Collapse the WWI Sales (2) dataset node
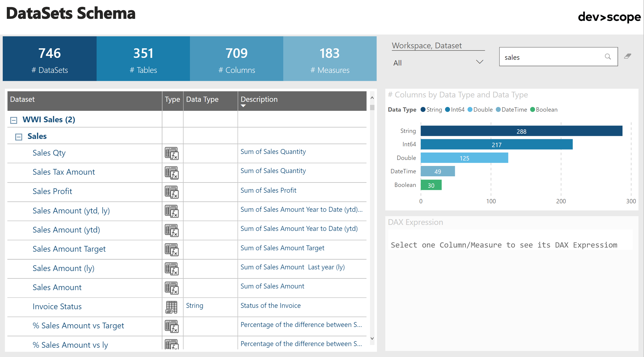This screenshot has height=357, width=644. 14,120
